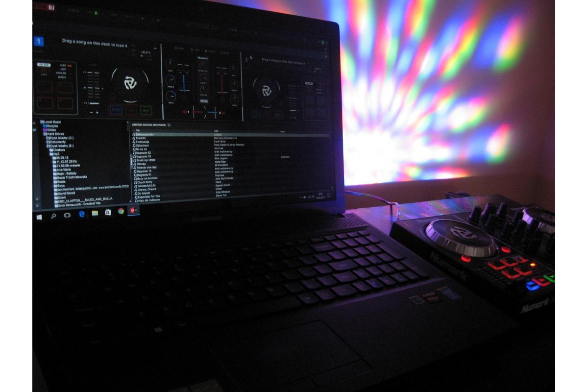Open the Windows Start menu
The height and width of the screenshot is (392, 588).
point(39,216)
